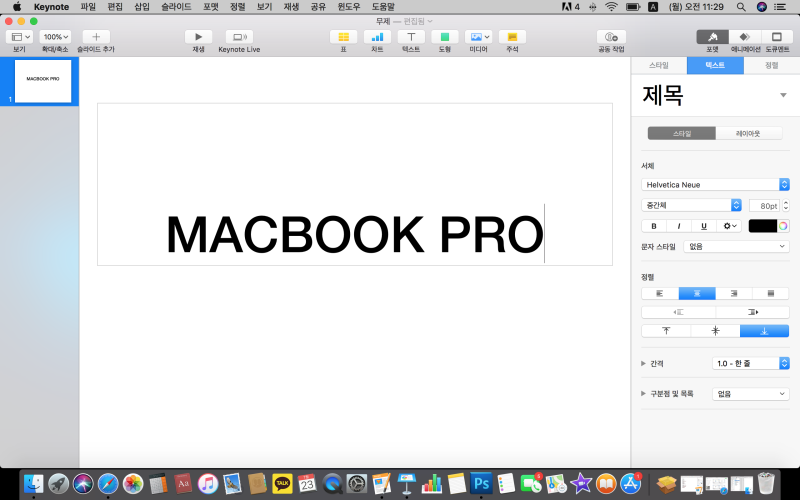The image size is (800, 500).
Task: Open the 삽입 menu
Action: click(x=142, y=7)
